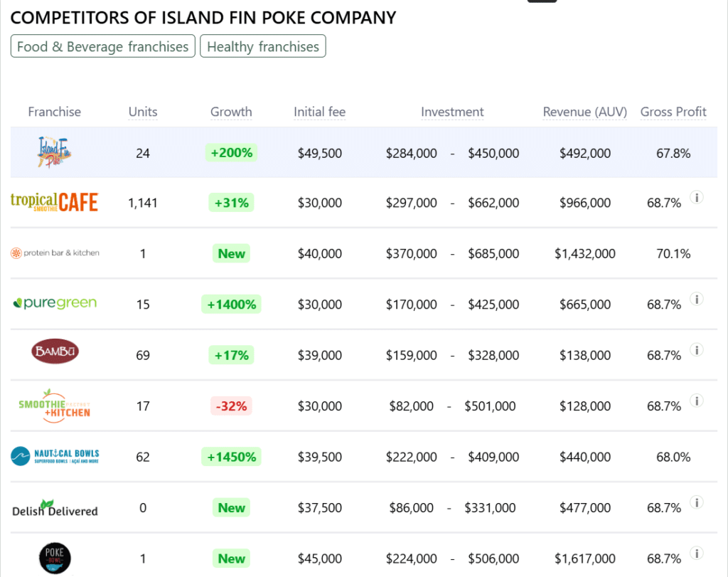Open the Bambu franchise logo
The image size is (728, 577).
55,351
